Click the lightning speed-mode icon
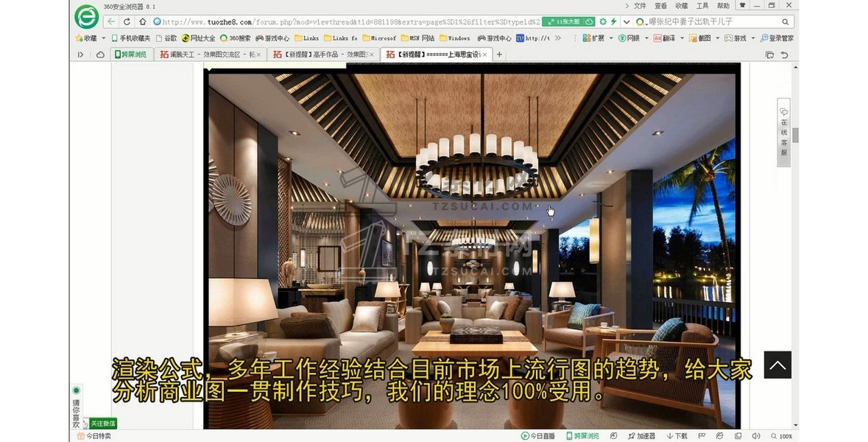The width and height of the screenshot is (868, 442). pyautogui.click(x=613, y=21)
